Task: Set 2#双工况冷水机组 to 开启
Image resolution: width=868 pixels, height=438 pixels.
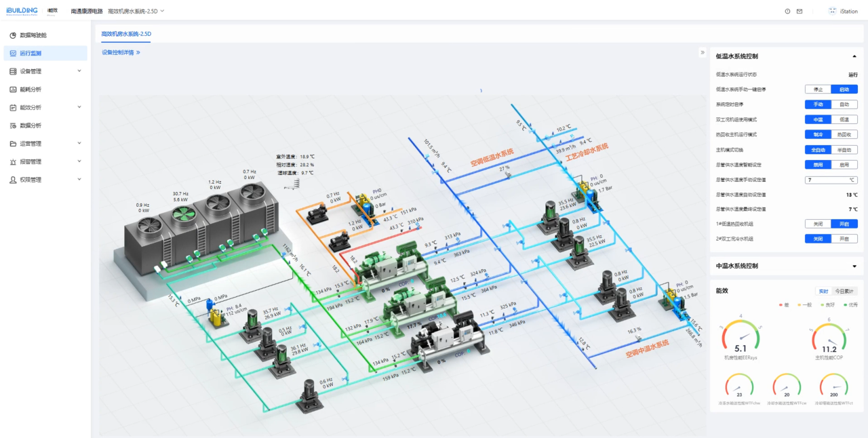Action: (x=844, y=239)
